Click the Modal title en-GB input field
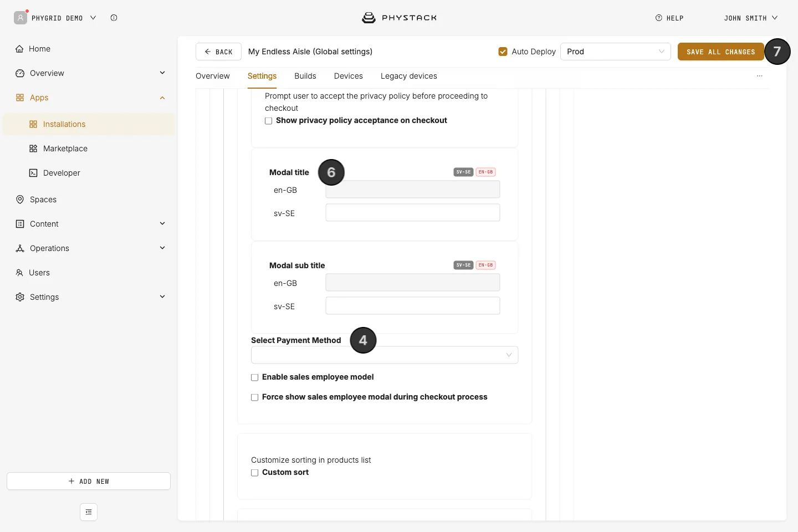Viewport: 798px width, 532px height. (413, 190)
